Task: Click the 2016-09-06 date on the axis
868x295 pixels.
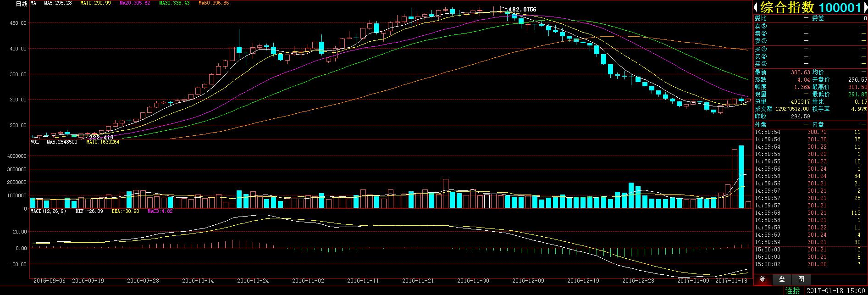Action: 50,280
